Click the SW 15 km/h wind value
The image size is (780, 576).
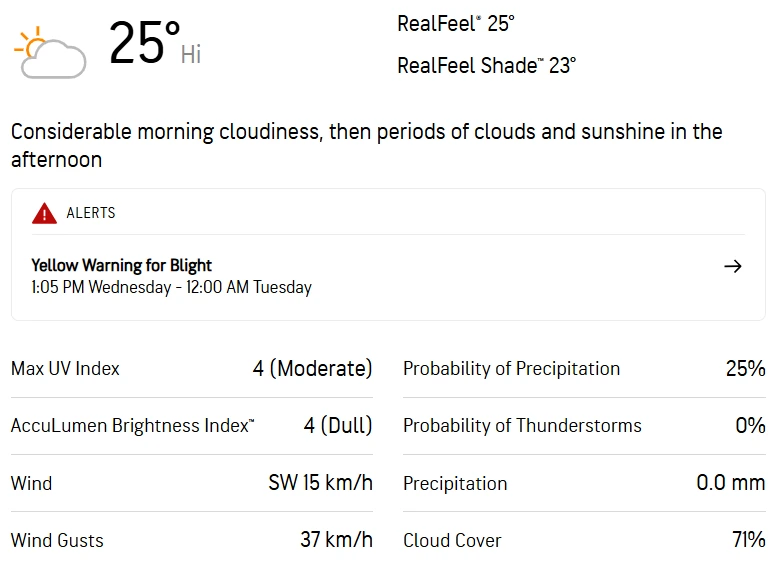(320, 483)
